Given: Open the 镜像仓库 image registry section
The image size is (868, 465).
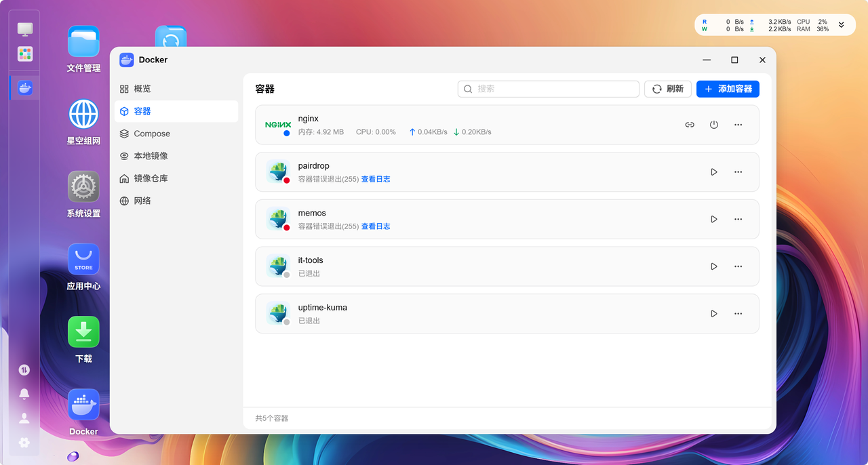Looking at the screenshot, I should pos(176,178).
